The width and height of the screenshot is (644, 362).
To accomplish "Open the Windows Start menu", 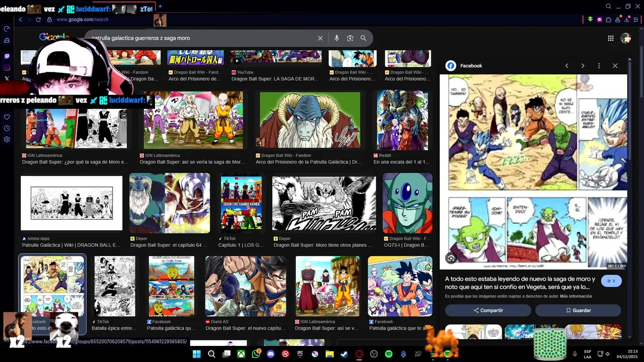I will [197, 354].
